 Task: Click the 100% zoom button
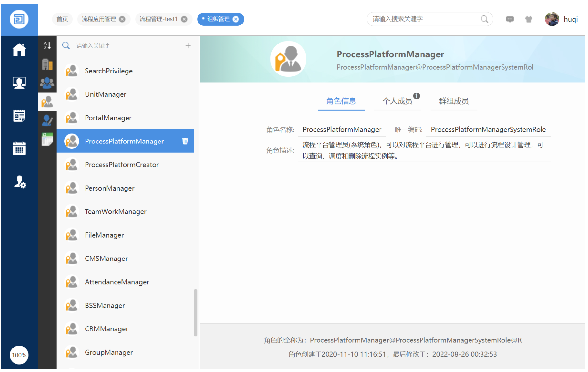tap(19, 355)
